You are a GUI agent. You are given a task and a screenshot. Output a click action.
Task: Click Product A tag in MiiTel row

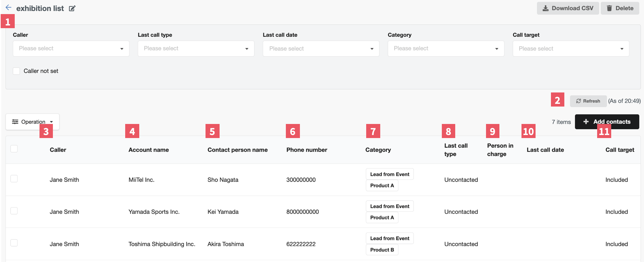[x=382, y=185]
